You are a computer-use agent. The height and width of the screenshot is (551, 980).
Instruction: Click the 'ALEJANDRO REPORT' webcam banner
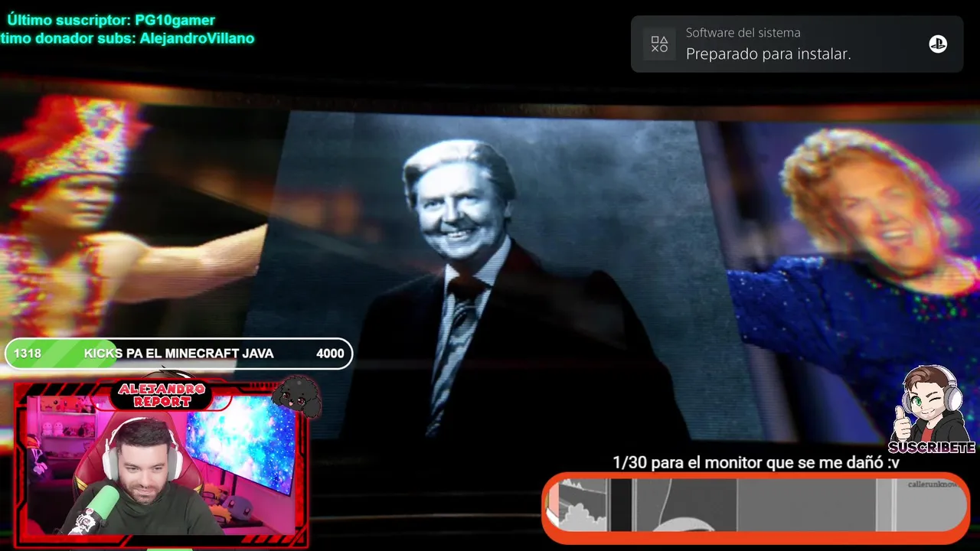pos(162,395)
